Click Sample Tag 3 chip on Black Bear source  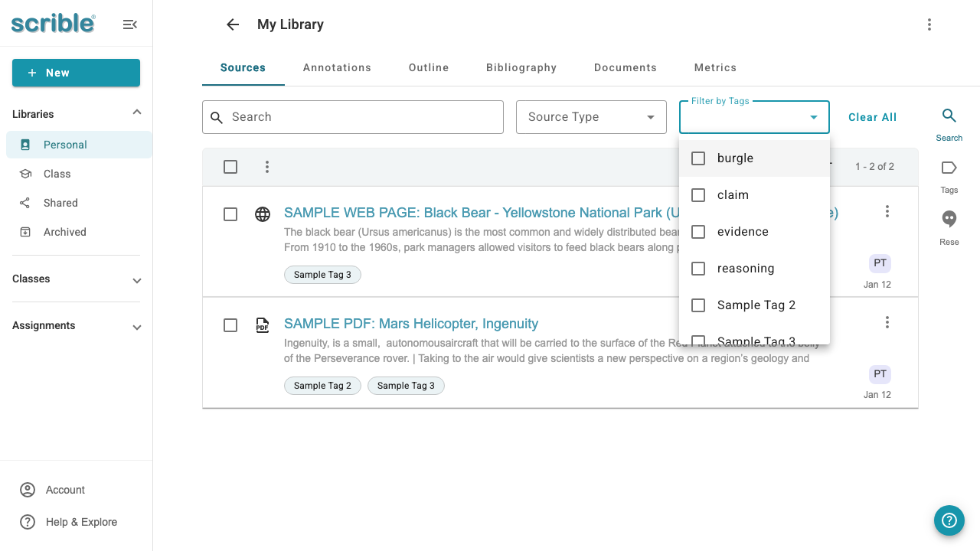point(322,275)
